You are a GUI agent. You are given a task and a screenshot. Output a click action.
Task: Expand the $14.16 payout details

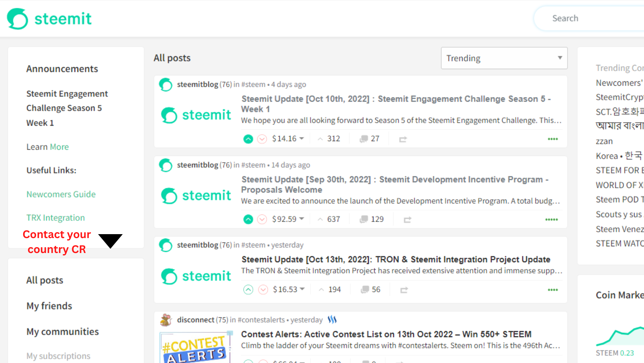tap(288, 139)
